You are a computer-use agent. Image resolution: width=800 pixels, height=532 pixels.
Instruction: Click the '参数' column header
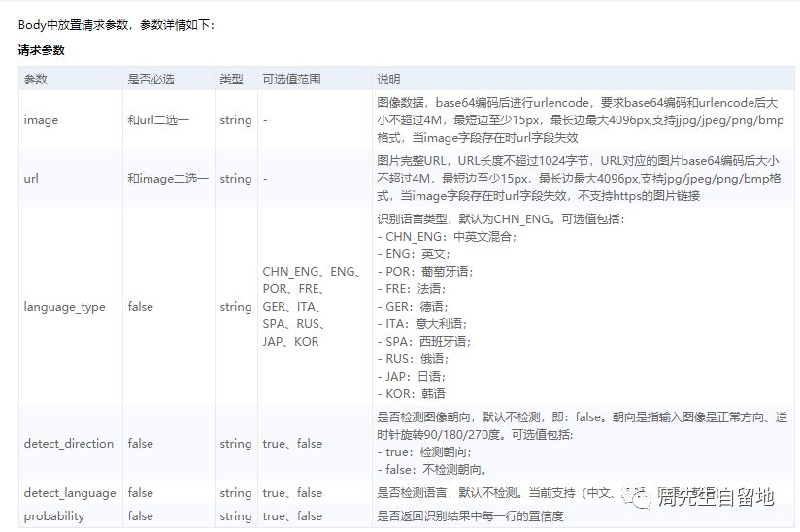[x=36, y=79]
